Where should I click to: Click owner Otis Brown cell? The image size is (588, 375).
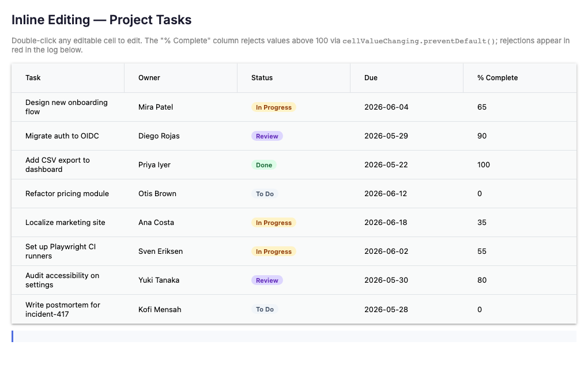tap(181, 194)
